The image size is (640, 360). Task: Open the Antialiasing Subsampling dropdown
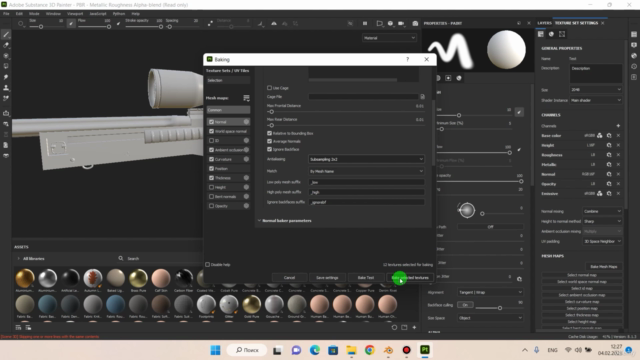coord(366,159)
